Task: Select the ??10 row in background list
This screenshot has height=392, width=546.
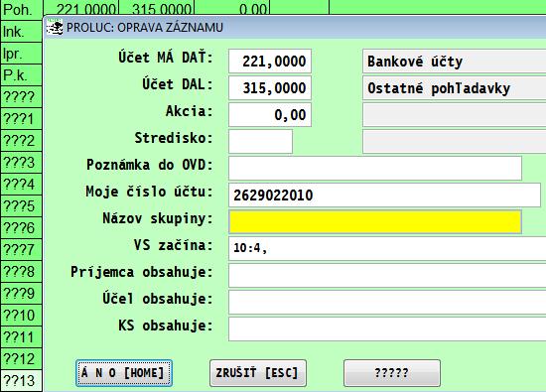Action: coord(21,316)
